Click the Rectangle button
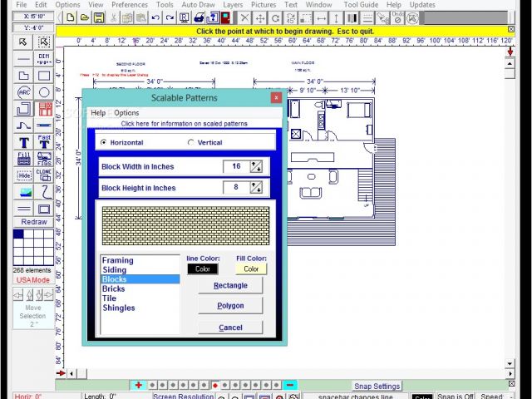Viewport: 532px width, 399px height. coord(230,285)
